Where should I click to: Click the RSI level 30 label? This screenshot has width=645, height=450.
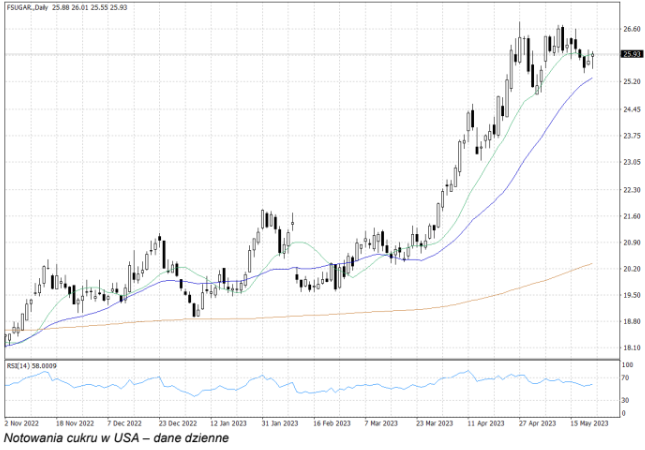[625, 400]
